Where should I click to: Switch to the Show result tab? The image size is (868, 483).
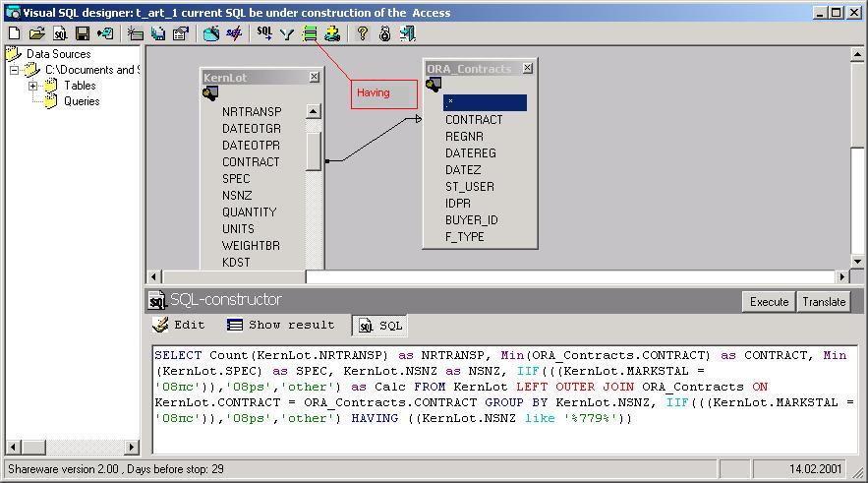click(280, 325)
